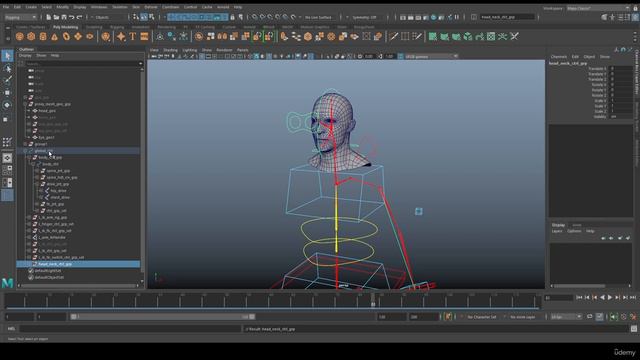Toggle snap to points magnet icon

pyautogui.click(x=270, y=17)
